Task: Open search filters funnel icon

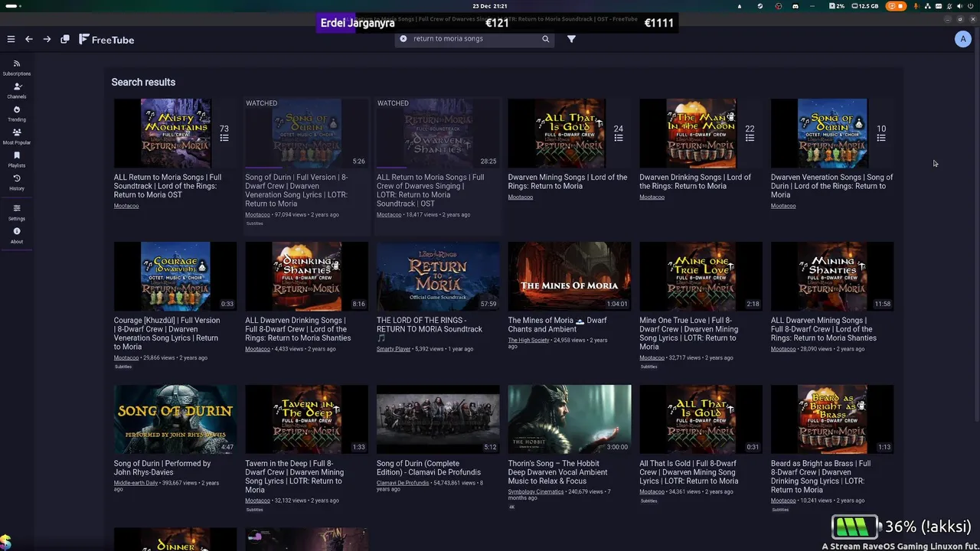Action: pyautogui.click(x=571, y=38)
